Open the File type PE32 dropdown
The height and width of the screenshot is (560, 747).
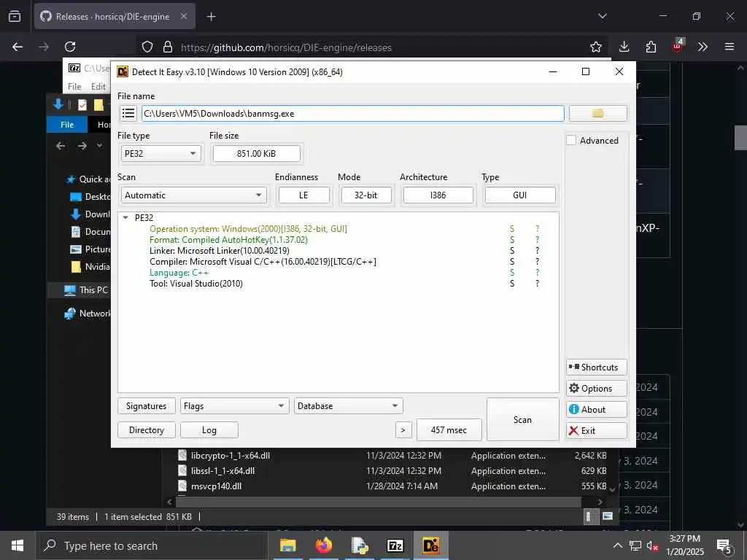pyautogui.click(x=161, y=153)
